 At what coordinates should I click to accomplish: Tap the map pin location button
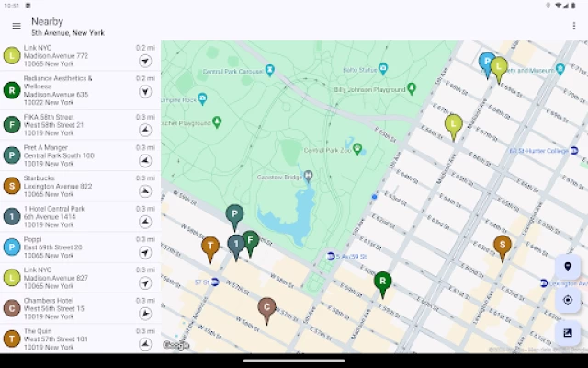coord(567,267)
